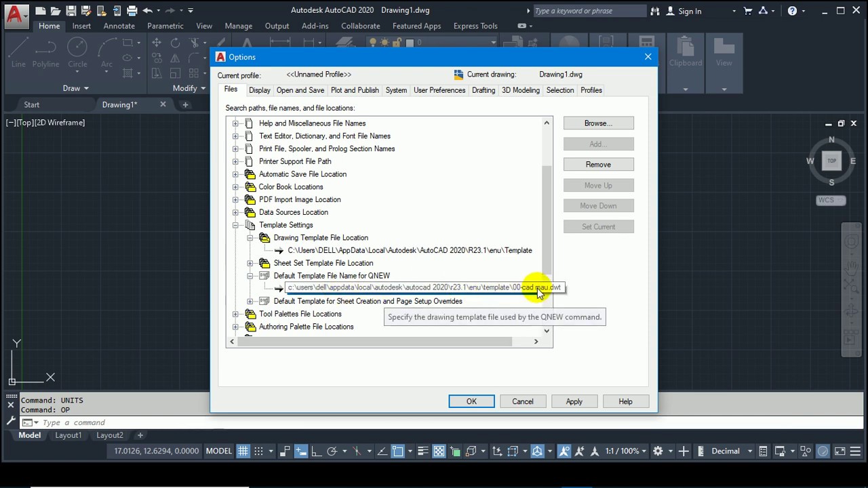The image size is (868, 488).
Task: Click the annotation monitor plus icon
Action: pyautogui.click(x=684, y=451)
